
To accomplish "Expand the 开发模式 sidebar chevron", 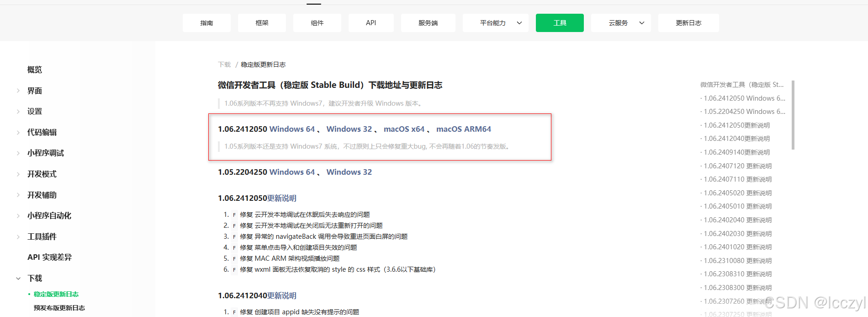I will [x=18, y=174].
